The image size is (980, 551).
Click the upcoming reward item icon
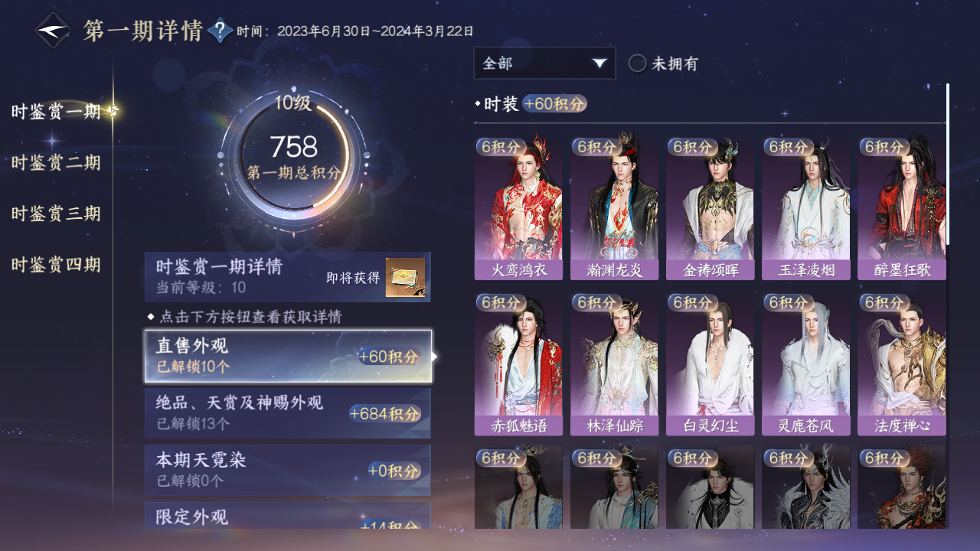click(405, 277)
